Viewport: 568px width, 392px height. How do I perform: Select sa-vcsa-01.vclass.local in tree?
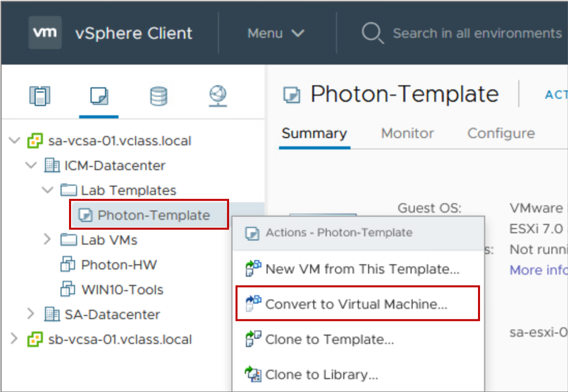[x=120, y=141]
